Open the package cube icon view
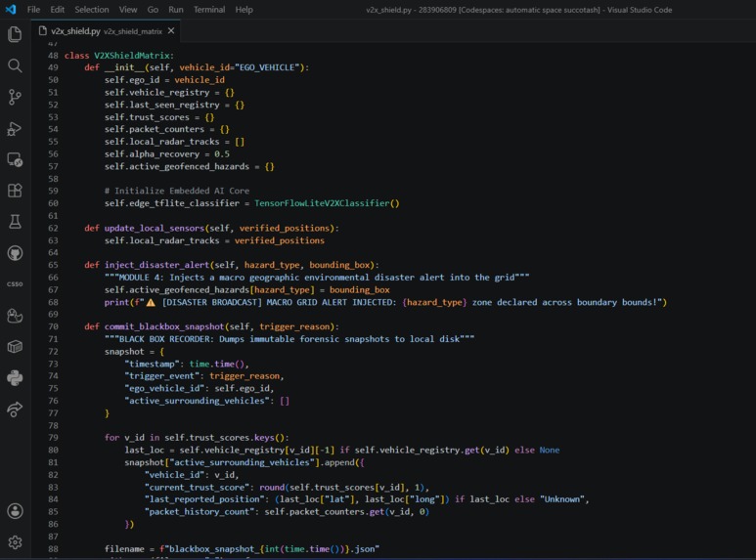 point(15,347)
